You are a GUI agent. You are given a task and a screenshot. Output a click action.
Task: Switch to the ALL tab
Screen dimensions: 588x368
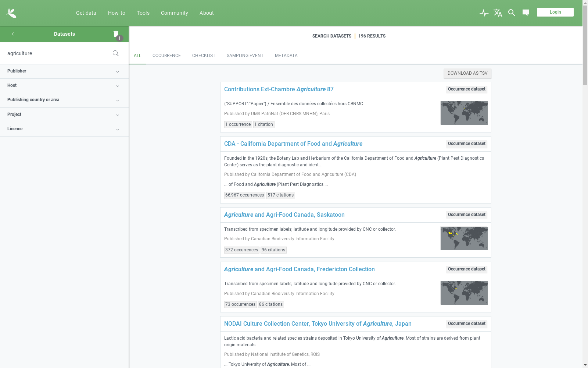pyautogui.click(x=137, y=56)
